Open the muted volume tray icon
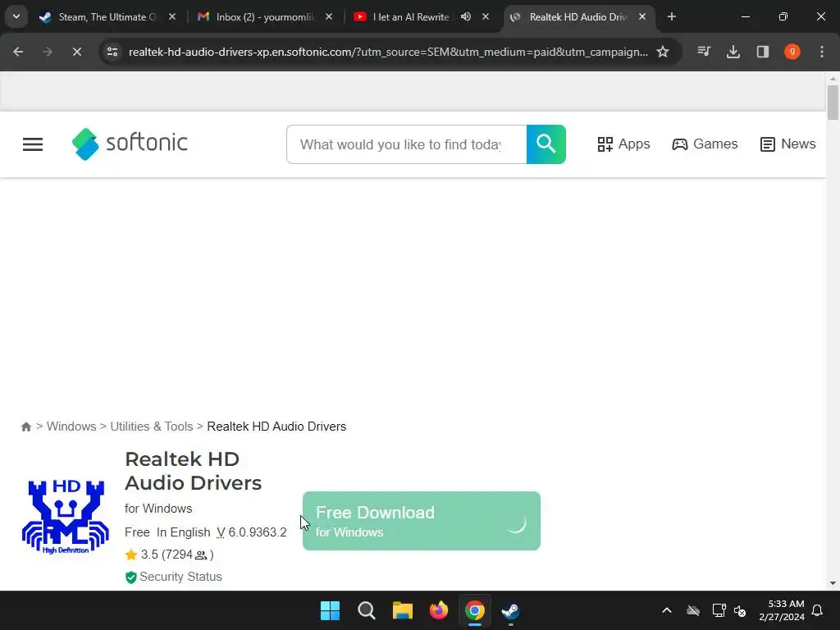Image resolution: width=840 pixels, height=630 pixels. 740,610
